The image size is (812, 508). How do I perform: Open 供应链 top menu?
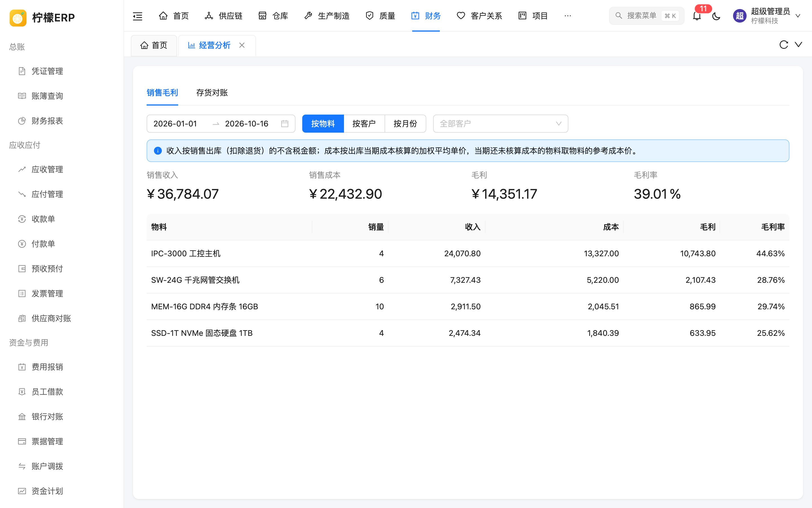point(224,16)
